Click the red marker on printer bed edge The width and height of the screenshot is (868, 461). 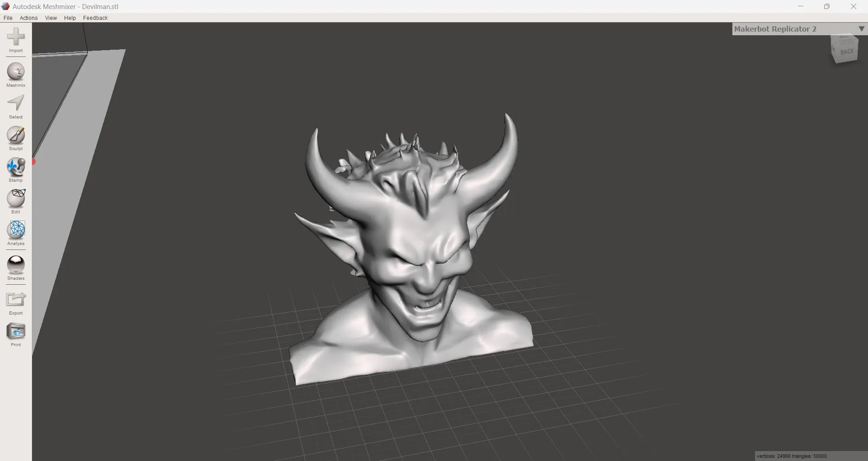click(x=34, y=162)
